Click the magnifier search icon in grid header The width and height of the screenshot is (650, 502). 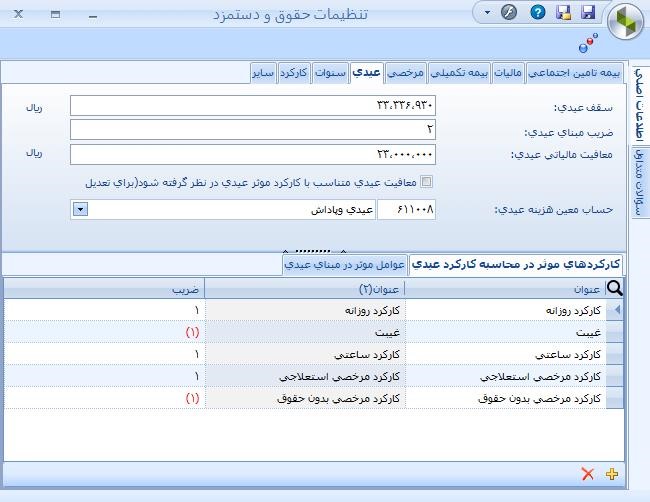click(x=614, y=288)
